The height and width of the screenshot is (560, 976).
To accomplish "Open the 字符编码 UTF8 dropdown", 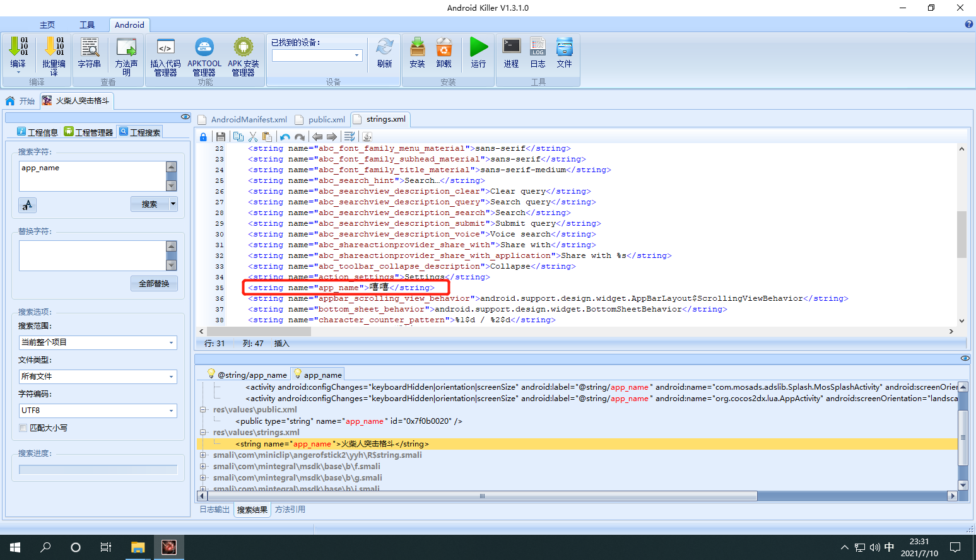I will (98, 411).
